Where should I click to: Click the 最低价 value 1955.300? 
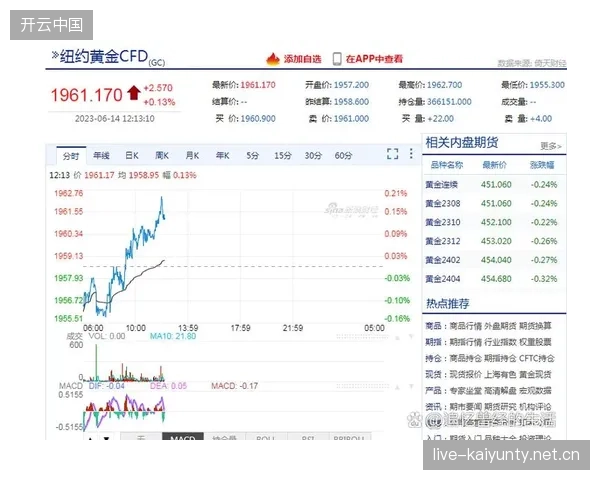coord(547,85)
